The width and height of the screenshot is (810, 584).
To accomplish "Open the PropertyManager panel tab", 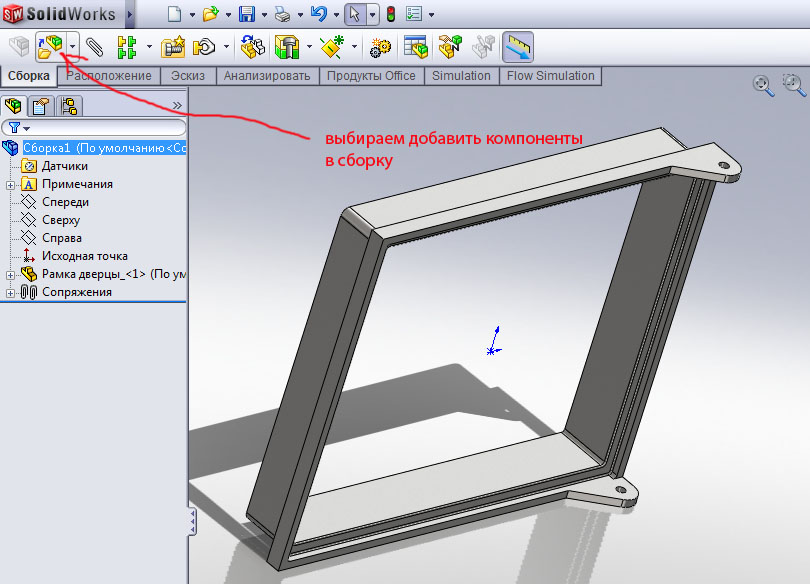I will pos(41,106).
